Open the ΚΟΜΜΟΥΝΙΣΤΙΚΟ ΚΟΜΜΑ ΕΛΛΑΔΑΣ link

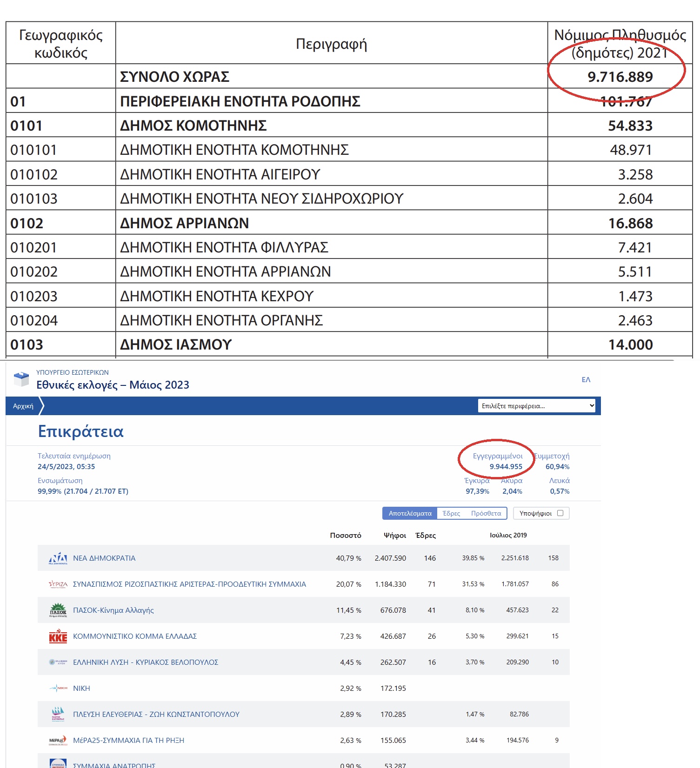pos(135,636)
